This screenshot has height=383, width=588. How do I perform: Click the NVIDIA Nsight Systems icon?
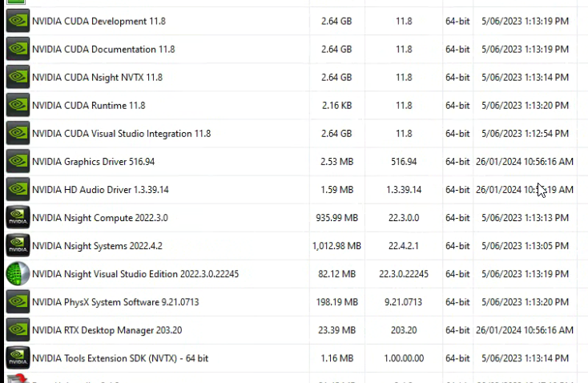tap(18, 246)
